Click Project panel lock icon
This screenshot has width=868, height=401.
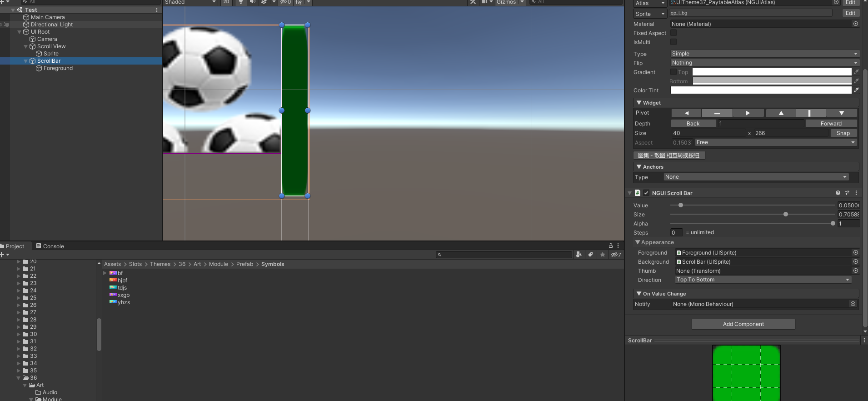[611, 246]
